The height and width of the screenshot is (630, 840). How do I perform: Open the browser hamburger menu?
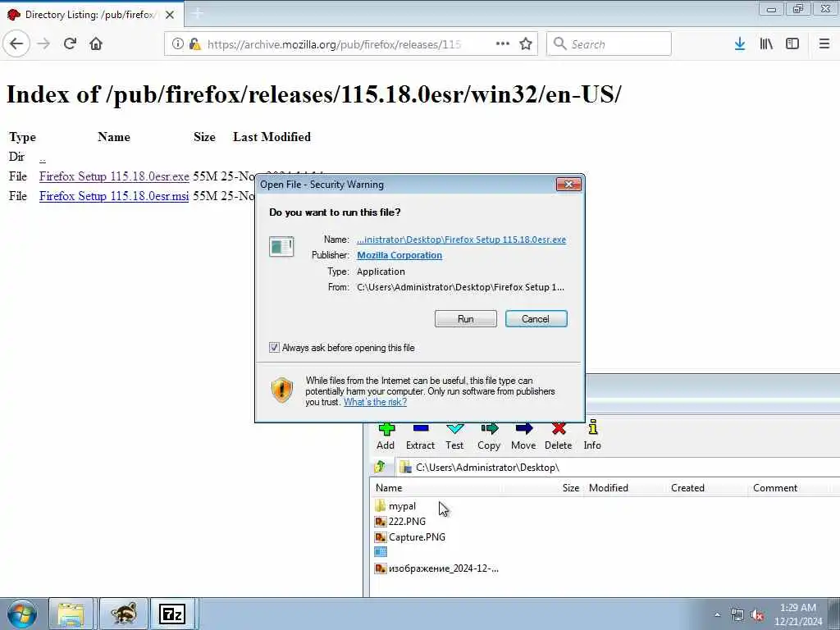click(824, 43)
